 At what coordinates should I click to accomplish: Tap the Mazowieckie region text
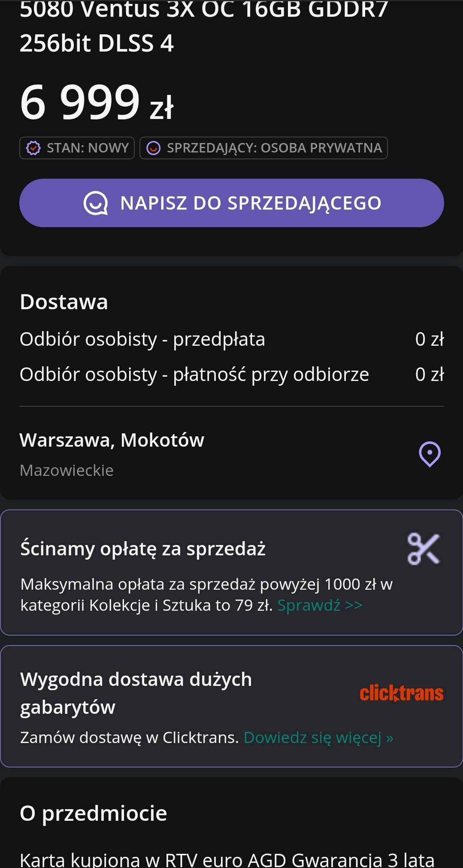point(67,471)
